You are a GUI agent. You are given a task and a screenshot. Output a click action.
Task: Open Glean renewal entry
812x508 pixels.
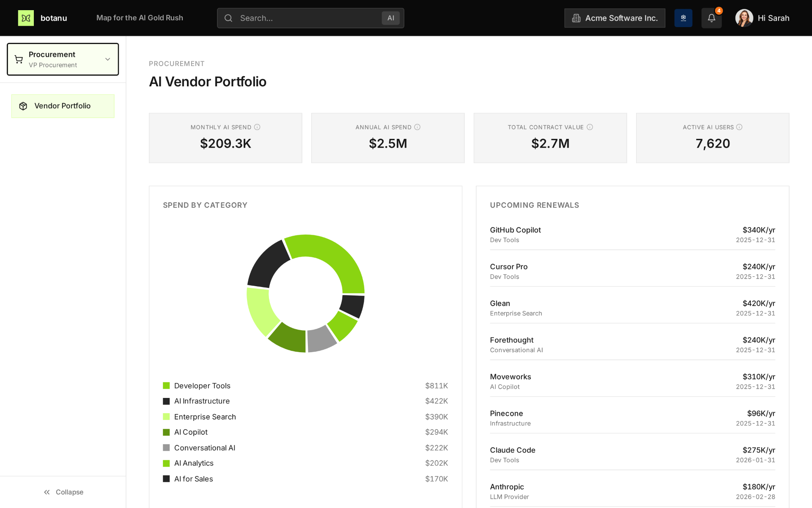point(632,308)
